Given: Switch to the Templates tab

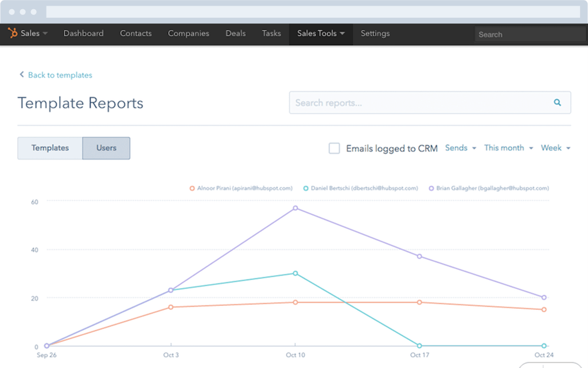Looking at the screenshot, I should 50,148.
